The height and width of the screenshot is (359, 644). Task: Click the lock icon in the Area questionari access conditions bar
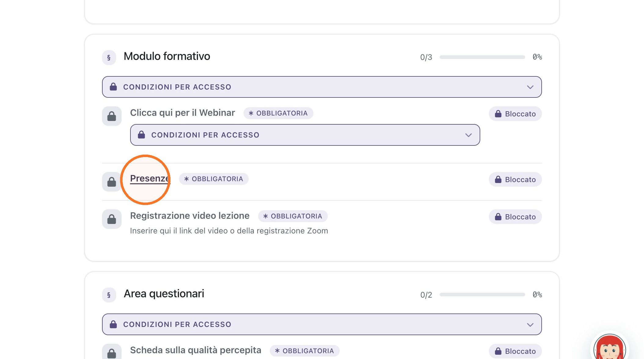tap(113, 324)
